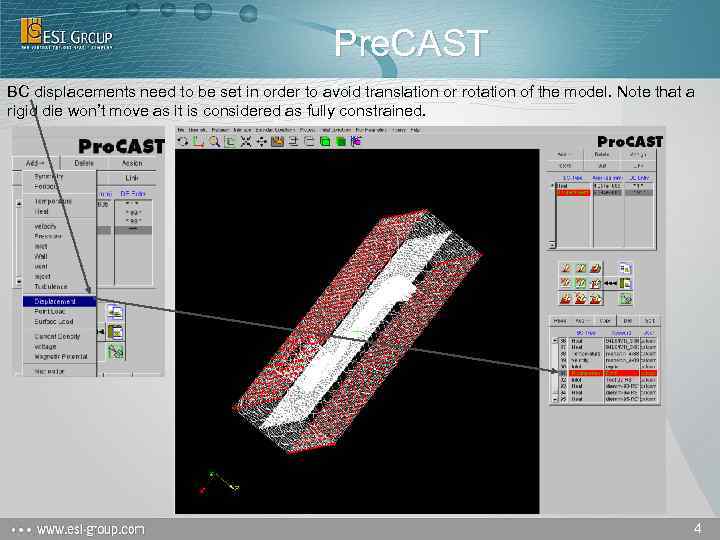Screen dimensions: 720x540
Task: Click bottom-right icon of the selection grid
Action: pyautogui.click(x=595, y=299)
